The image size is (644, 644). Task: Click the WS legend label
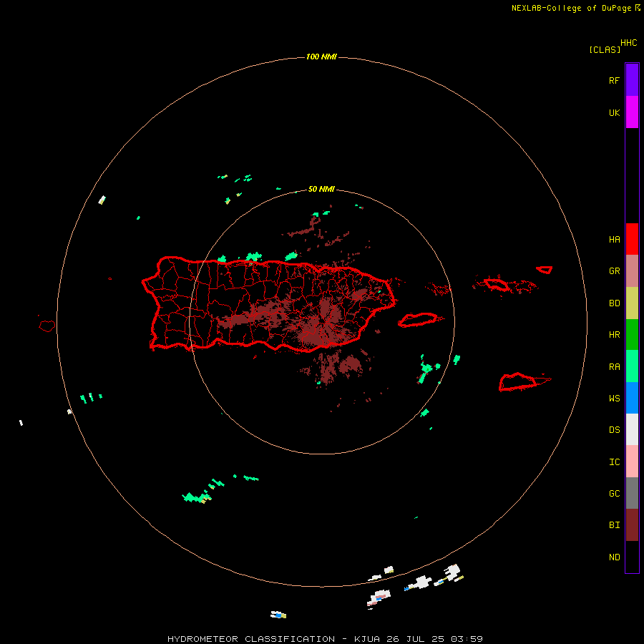click(x=614, y=399)
